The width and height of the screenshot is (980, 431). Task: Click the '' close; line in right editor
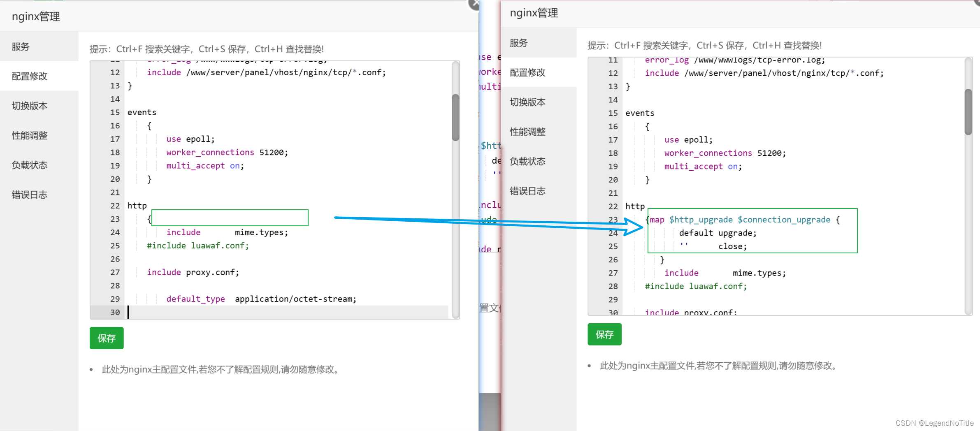pos(713,246)
